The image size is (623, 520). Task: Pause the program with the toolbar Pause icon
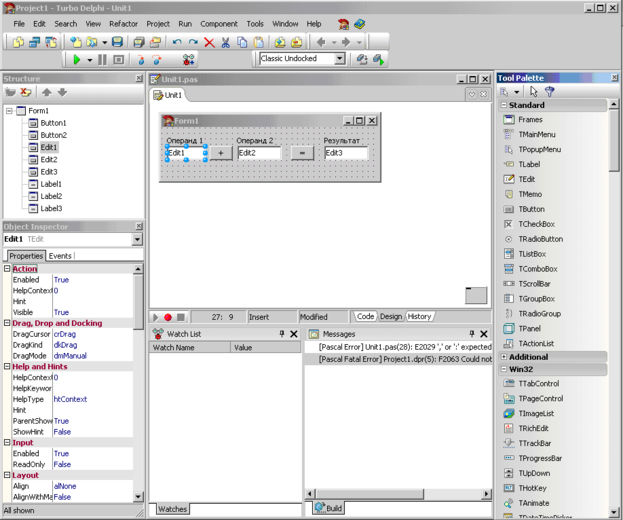click(102, 60)
